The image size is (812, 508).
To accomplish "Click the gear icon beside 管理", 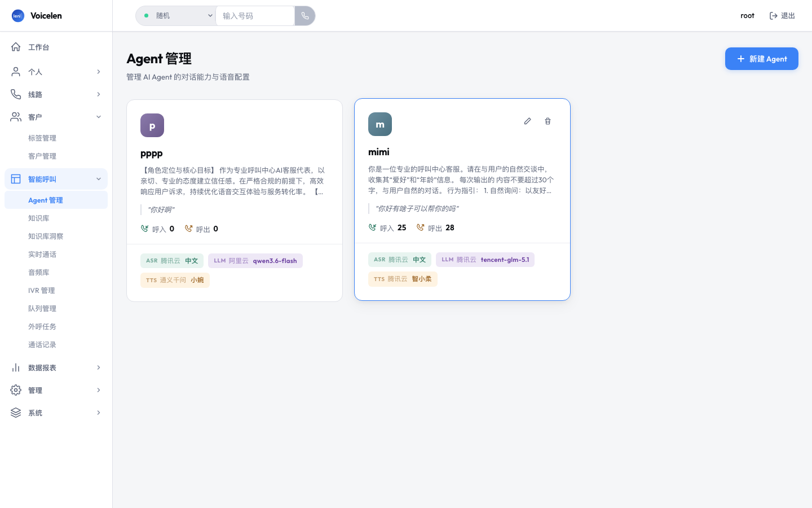I will [x=16, y=390].
